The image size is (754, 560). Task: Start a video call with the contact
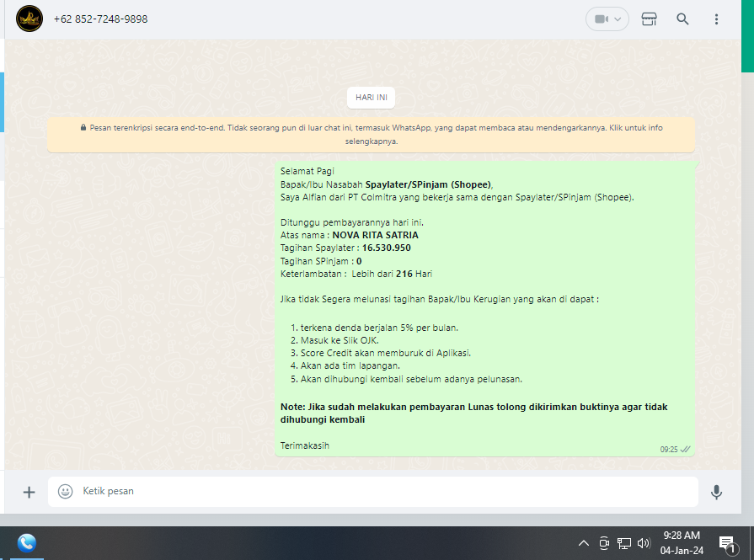(x=601, y=19)
